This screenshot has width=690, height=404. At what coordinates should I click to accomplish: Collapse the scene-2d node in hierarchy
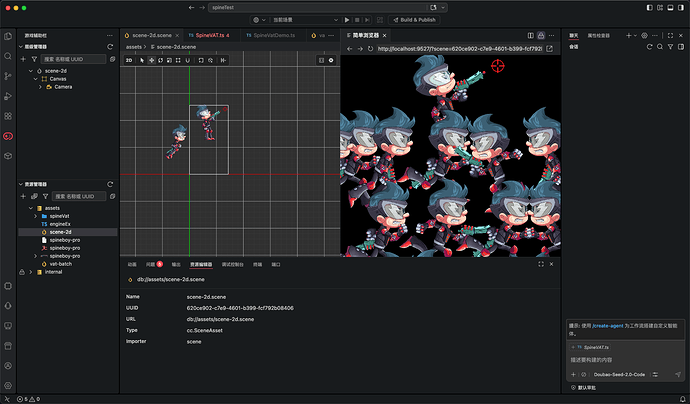(x=31, y=71)
